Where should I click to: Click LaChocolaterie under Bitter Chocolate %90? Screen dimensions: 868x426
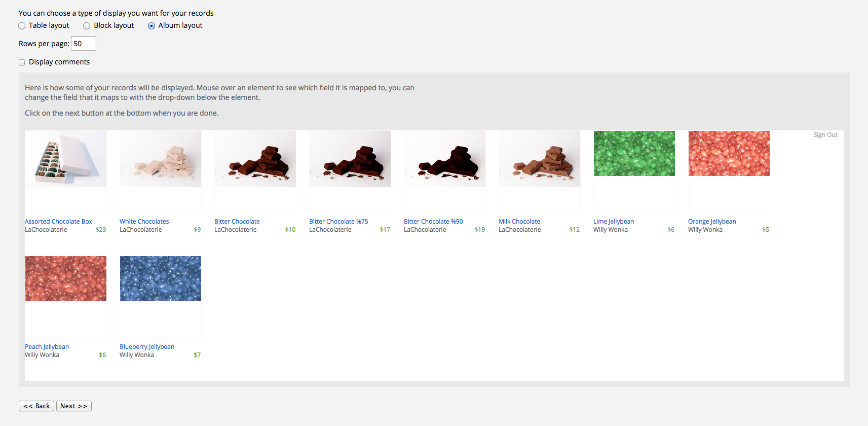(425, 230)
